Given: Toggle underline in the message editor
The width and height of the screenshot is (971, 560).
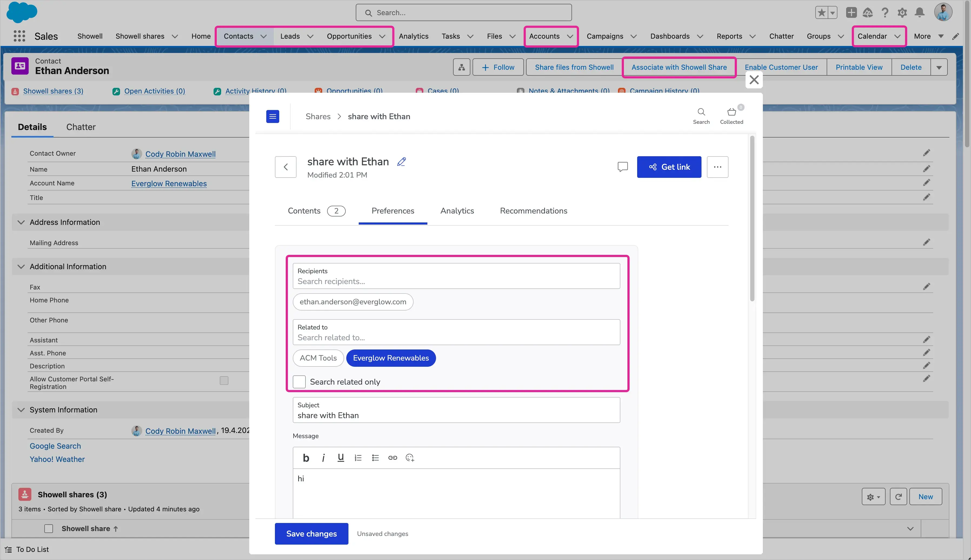Looking at the screenshot, I should (340, 458).
